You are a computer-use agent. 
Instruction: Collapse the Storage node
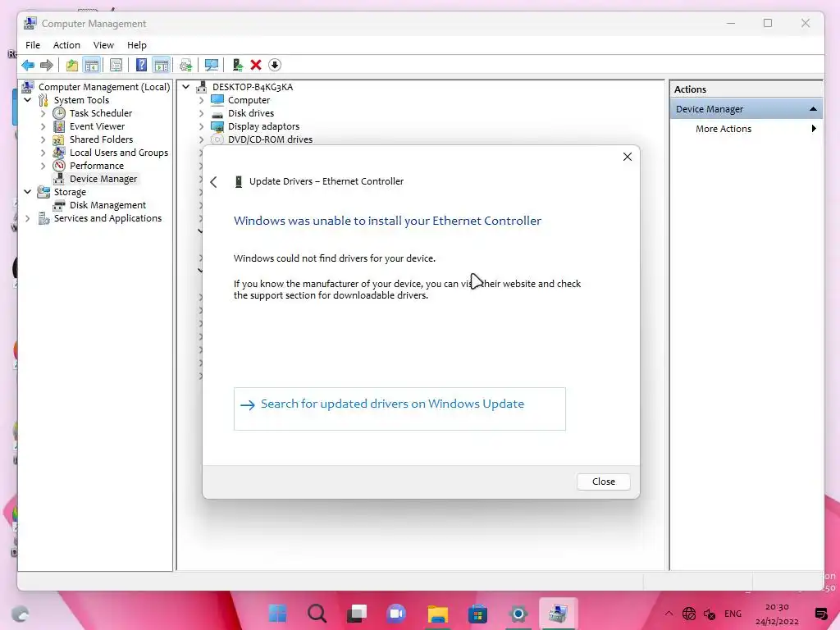pos(27,192)
